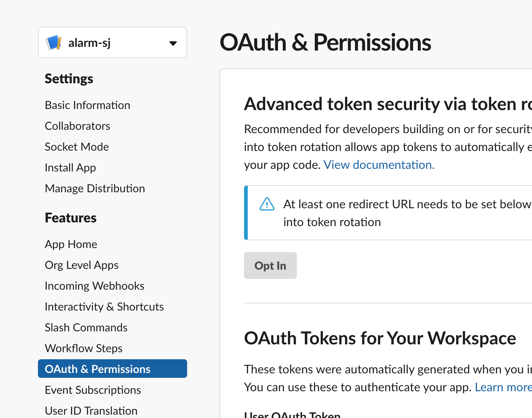Click the alarm-sj notebook app icon
532x418 pixels.
click(x=54, y=43)
